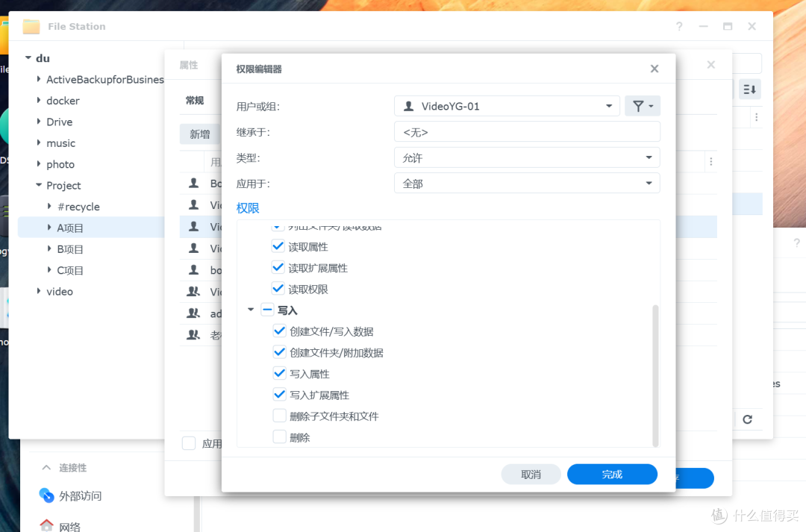806x532 pixels.
Task: Enable Delete Subfolders and Files permission
Action: tap(280, 416)
